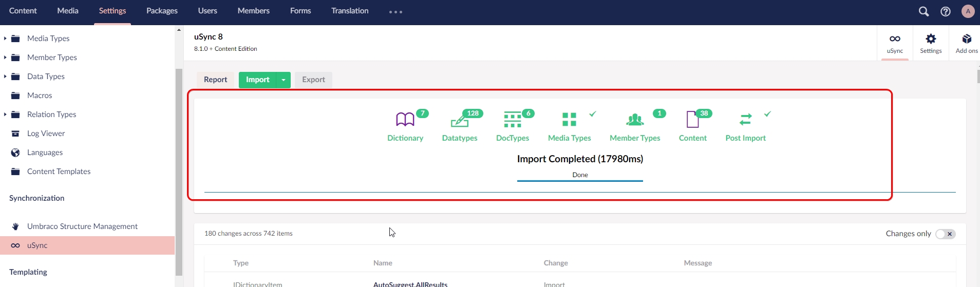Click the uSync infinity icon in sidebar
The width and height of the screenshot is (980, 287).
pyautogui.click(x=15, y=245)
